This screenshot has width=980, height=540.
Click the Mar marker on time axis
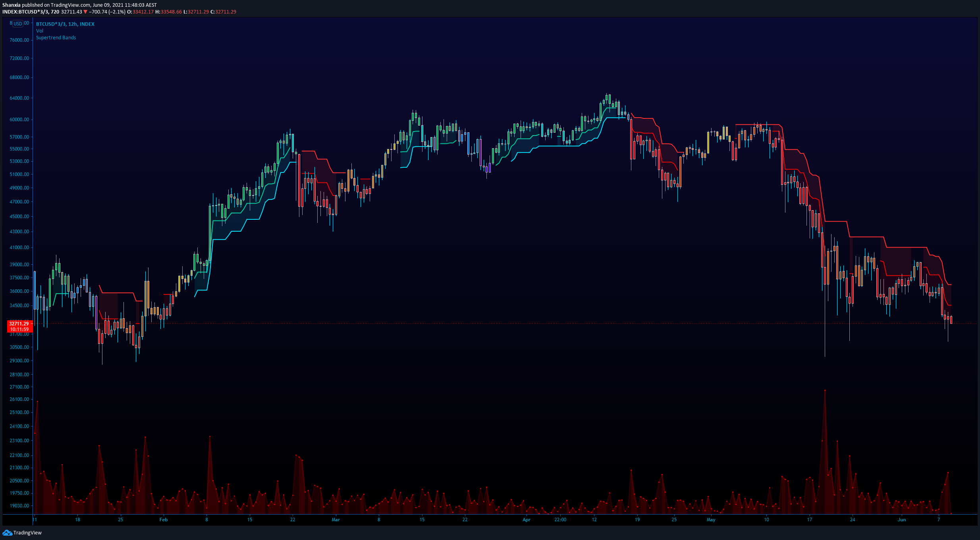tap(336, 520)
